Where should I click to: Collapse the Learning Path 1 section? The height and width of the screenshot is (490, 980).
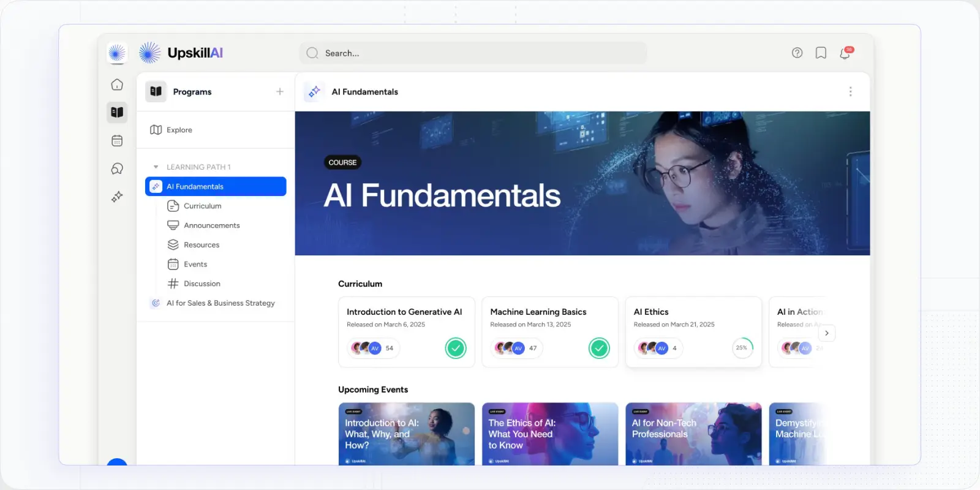click(156, 167)
